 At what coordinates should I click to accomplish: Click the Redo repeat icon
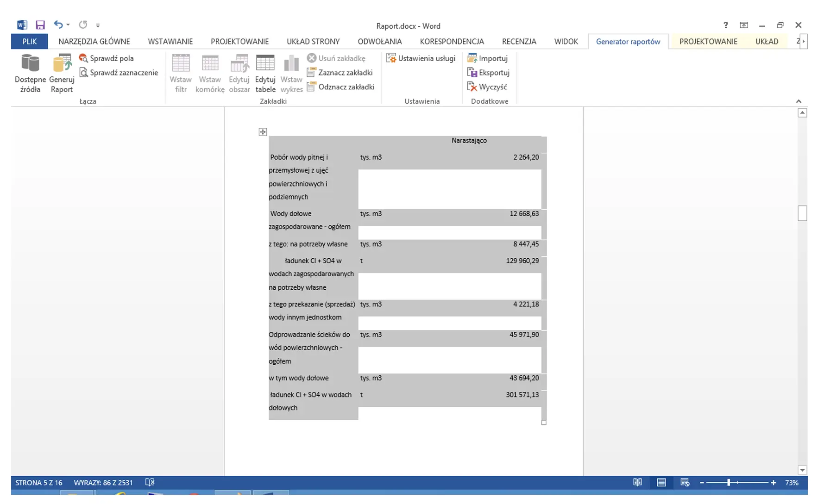tap(83, 25)
